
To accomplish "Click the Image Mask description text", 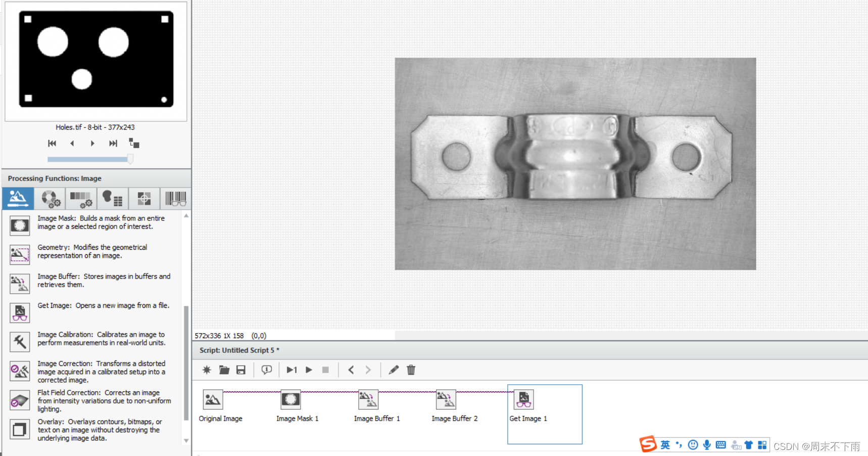I will click(101, 222).
